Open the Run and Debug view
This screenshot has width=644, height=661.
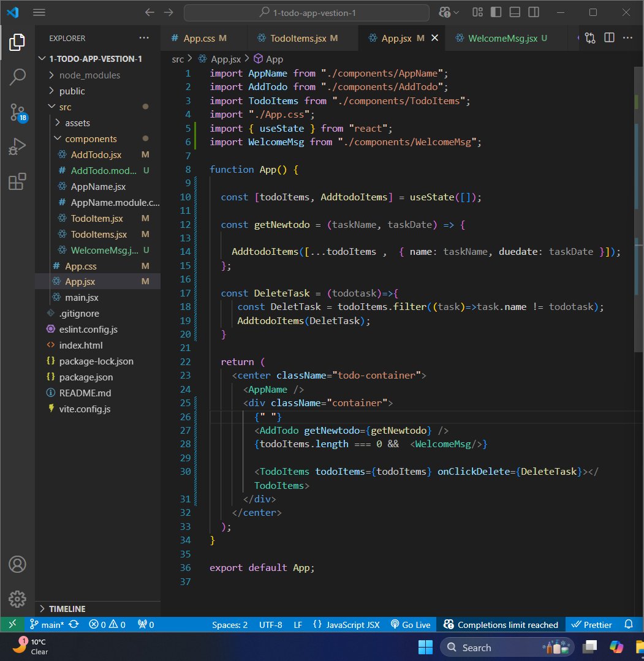point(17,146)
